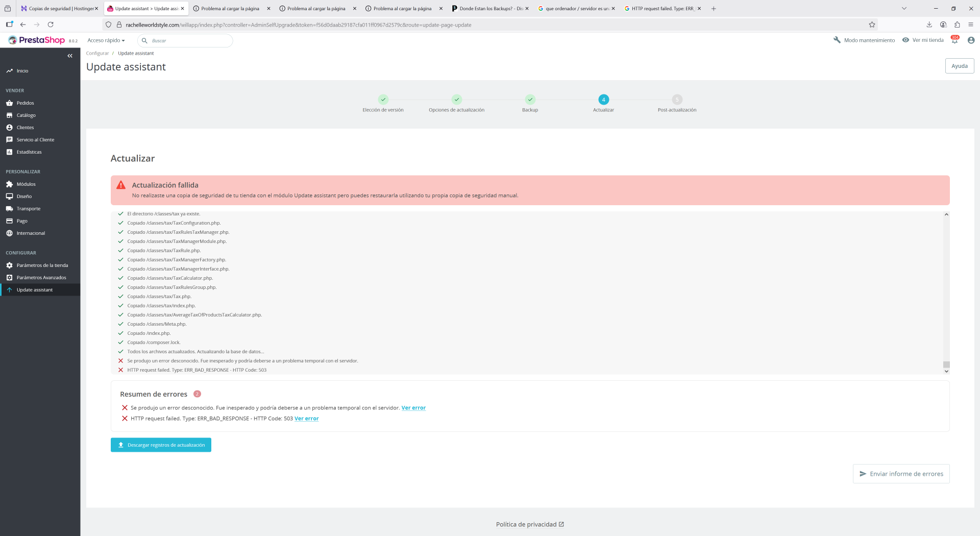
Task: Select the Elección de versión step
Action: point(383,100)
